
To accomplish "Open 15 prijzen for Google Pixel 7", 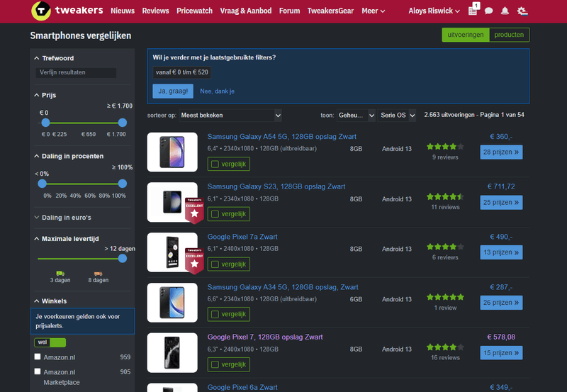I will (501, 353).
